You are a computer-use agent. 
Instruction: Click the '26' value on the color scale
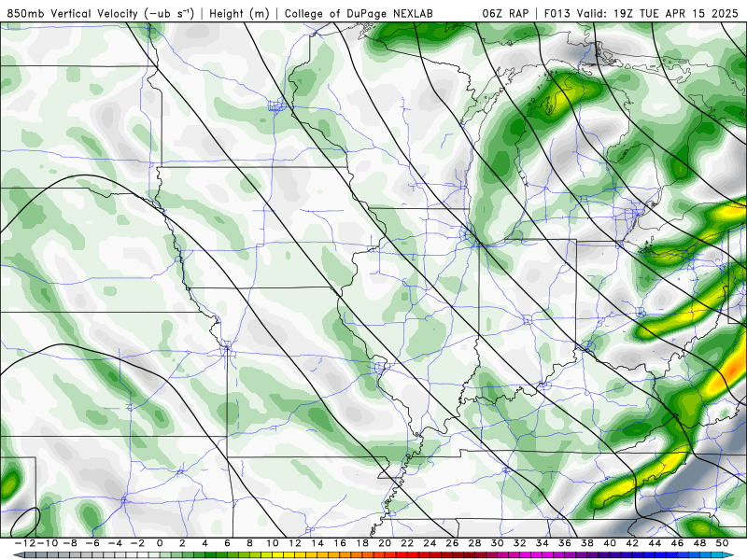tap(452, 543)
